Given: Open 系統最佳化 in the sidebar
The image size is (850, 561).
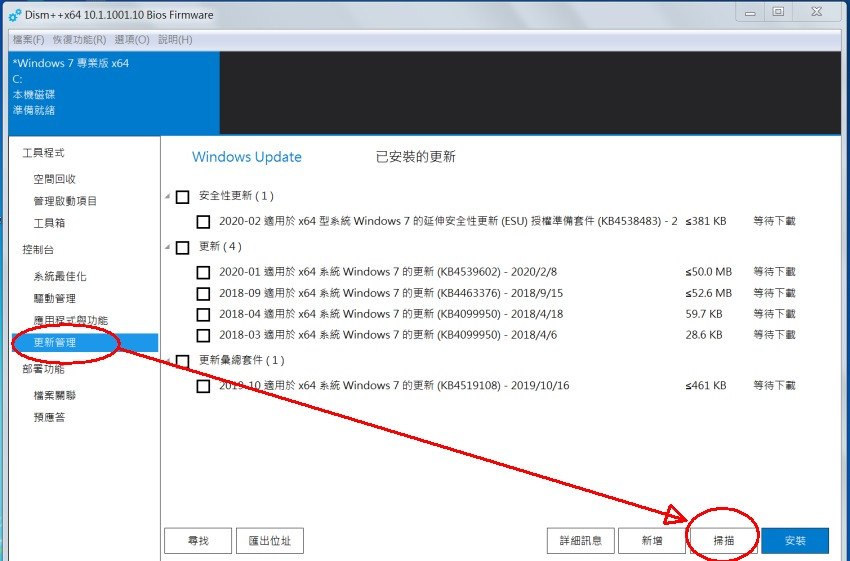Looking at the screenshot, I should (60, 276).
